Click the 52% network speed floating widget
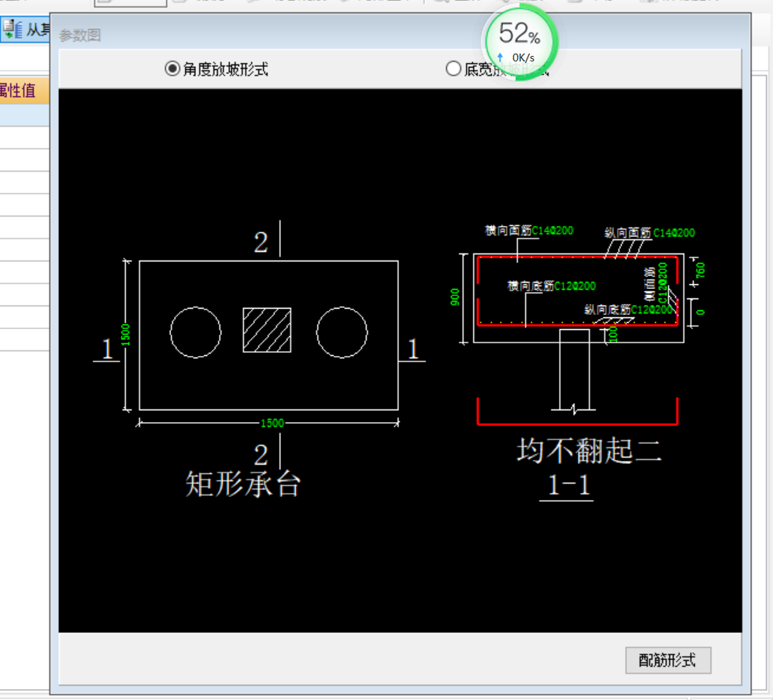The height and width of the screenshot is (700, 773). [520, 43]
